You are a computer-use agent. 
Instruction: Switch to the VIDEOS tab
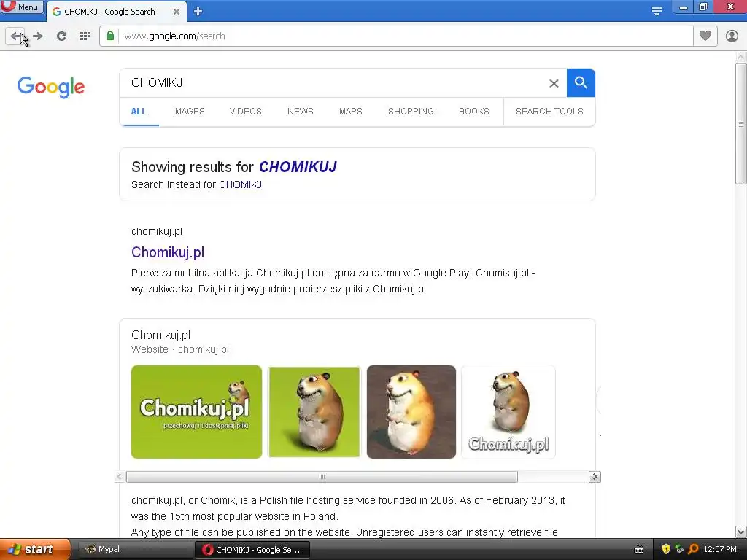point(245,112)
